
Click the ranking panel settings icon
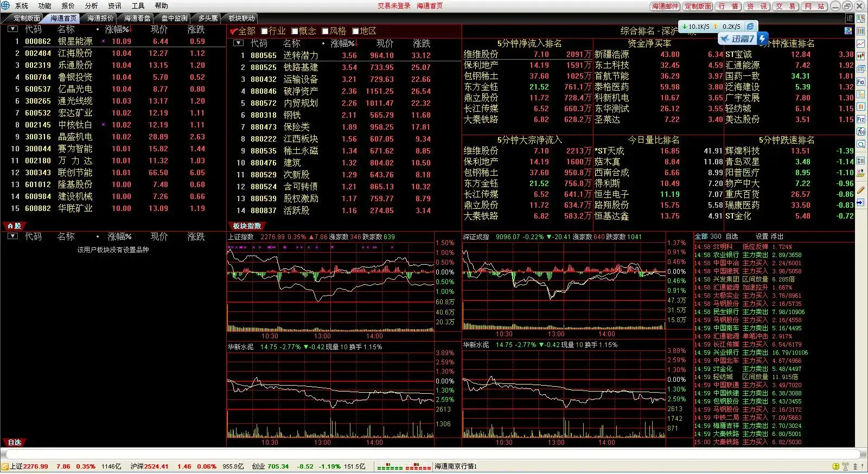pyautogui.click(x=848, y=31)
